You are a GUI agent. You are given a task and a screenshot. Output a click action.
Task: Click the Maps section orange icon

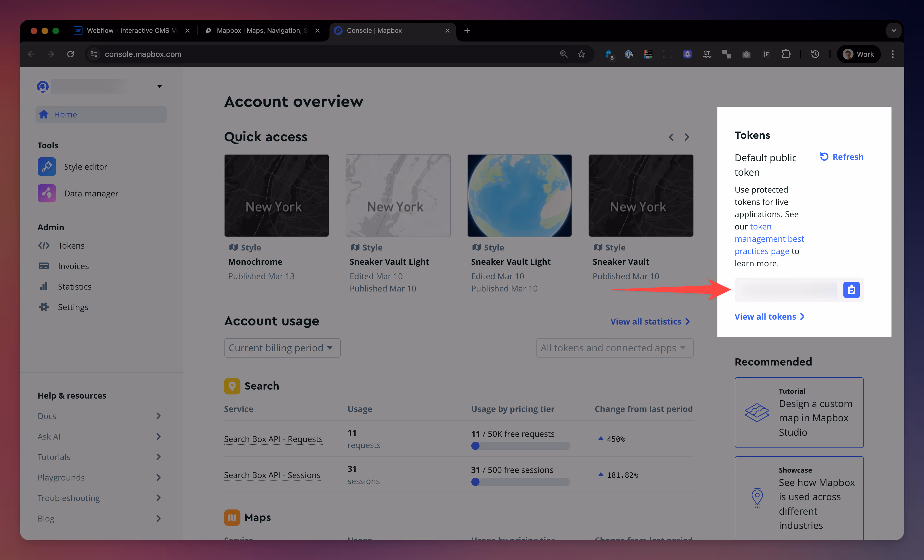tap(232, 518)
